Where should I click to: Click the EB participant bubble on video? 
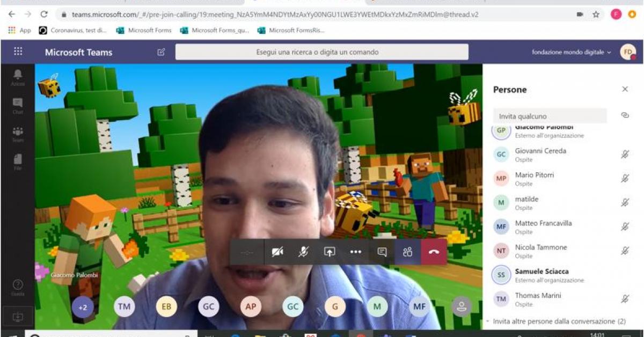pos(166,306)
